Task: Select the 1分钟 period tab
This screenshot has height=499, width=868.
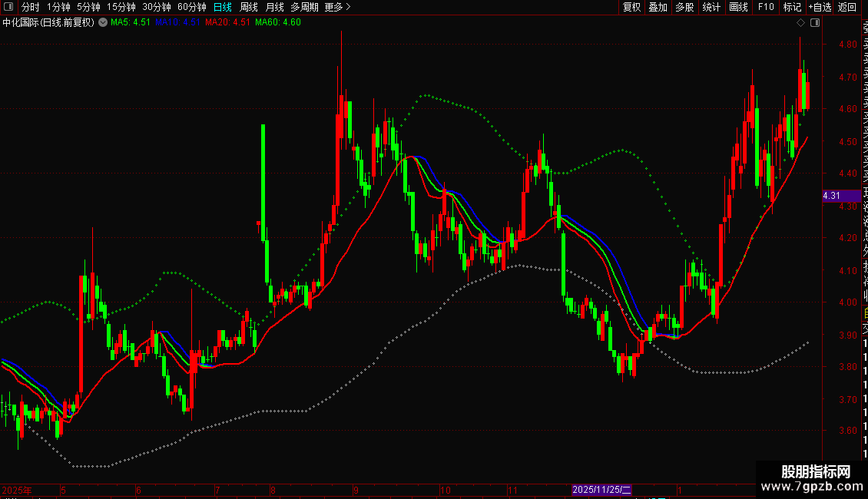Action: 58,7
